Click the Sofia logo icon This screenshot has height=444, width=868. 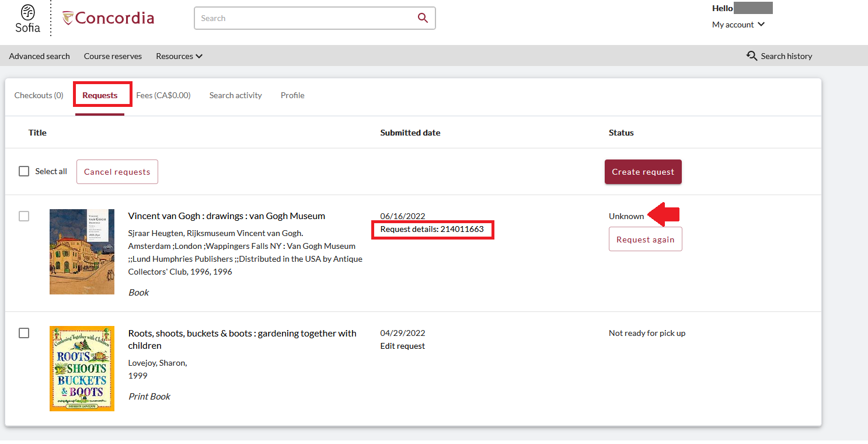(x=27, y=18)
